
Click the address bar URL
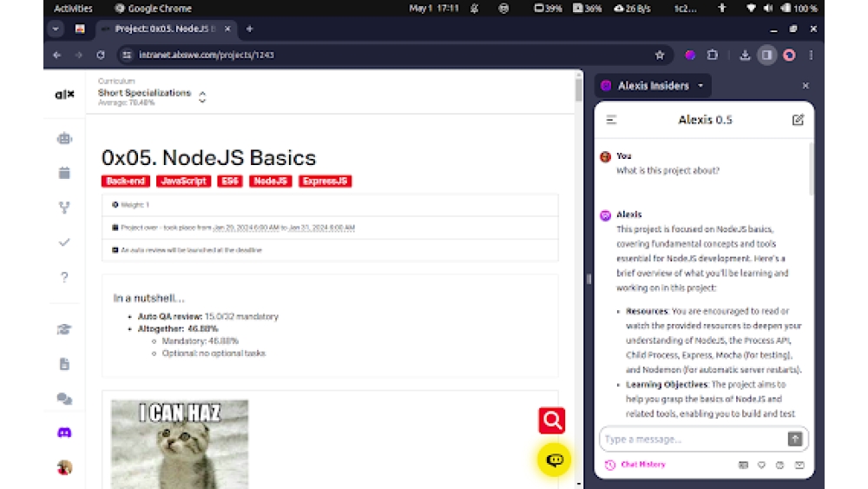click(x=207, y=55)
